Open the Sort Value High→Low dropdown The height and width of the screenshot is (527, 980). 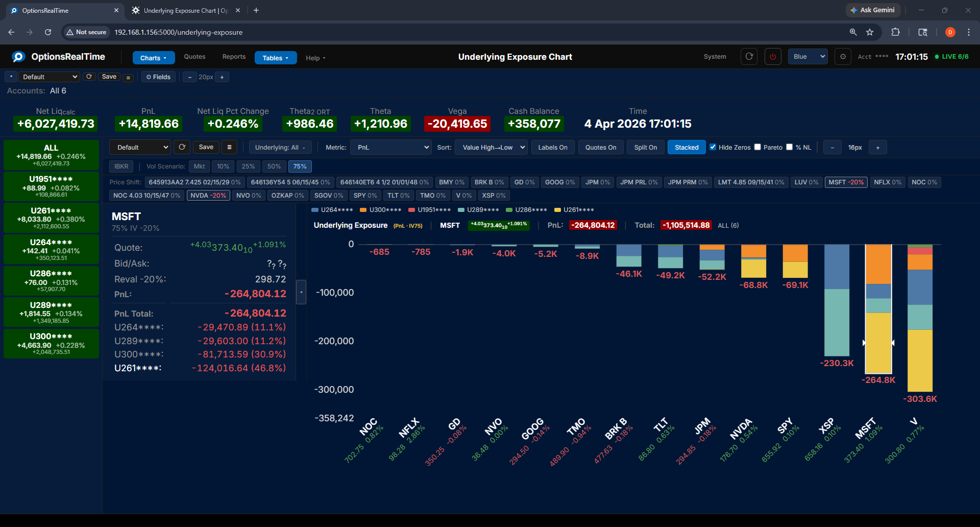[491, 147]
